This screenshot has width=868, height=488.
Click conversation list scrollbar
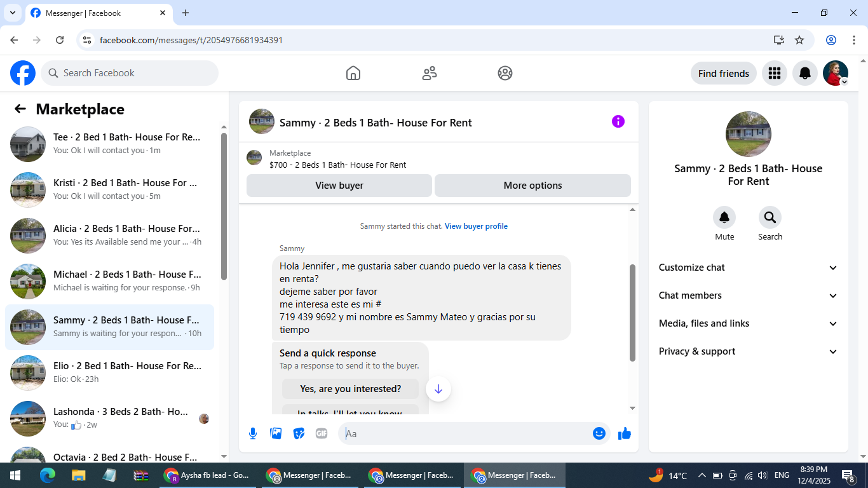pyautogui.click(x=224, y=207)
